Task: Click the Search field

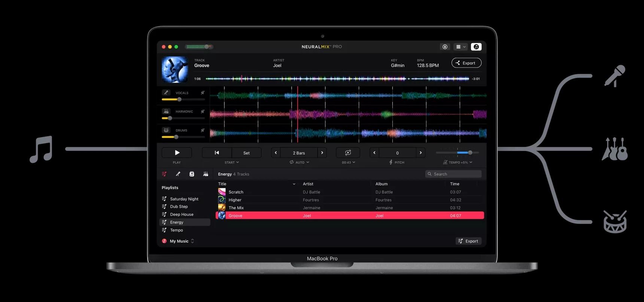Action: click(x=453, y=174)
